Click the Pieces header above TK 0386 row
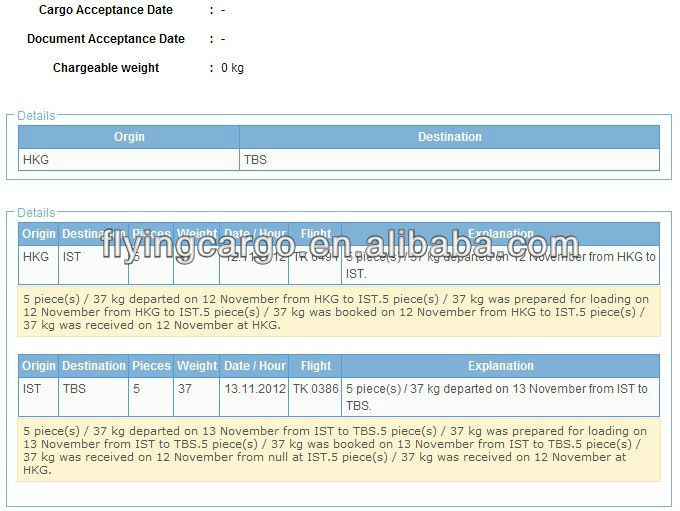680x511 pixels. pos(151,366)
